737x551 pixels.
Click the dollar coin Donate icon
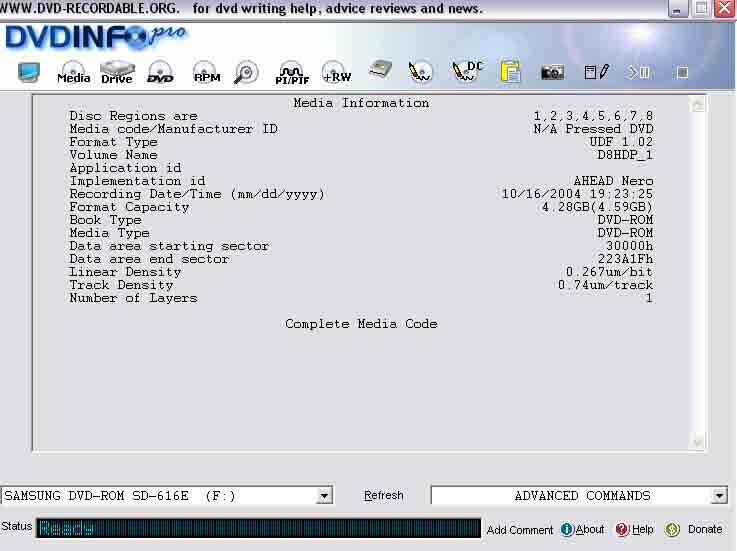(x=672, y=529)
